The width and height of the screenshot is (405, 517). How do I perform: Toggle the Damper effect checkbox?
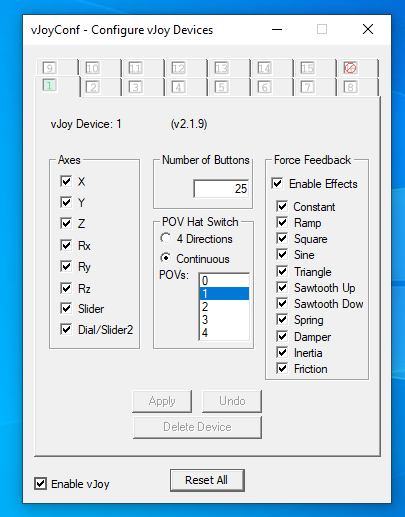pos(282,336)
